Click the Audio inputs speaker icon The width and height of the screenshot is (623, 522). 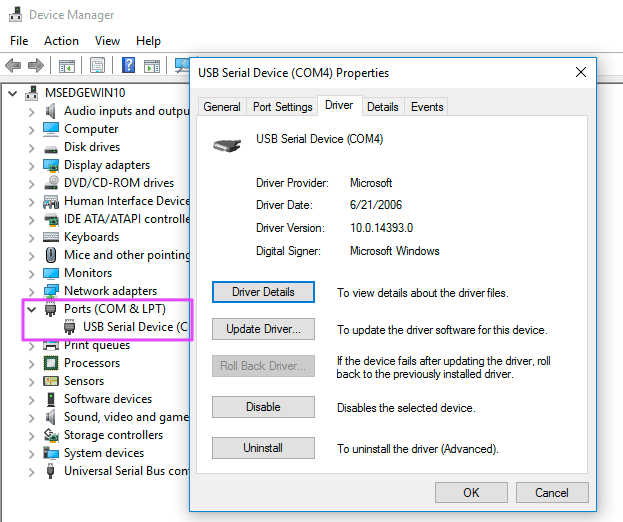point(50,111)
